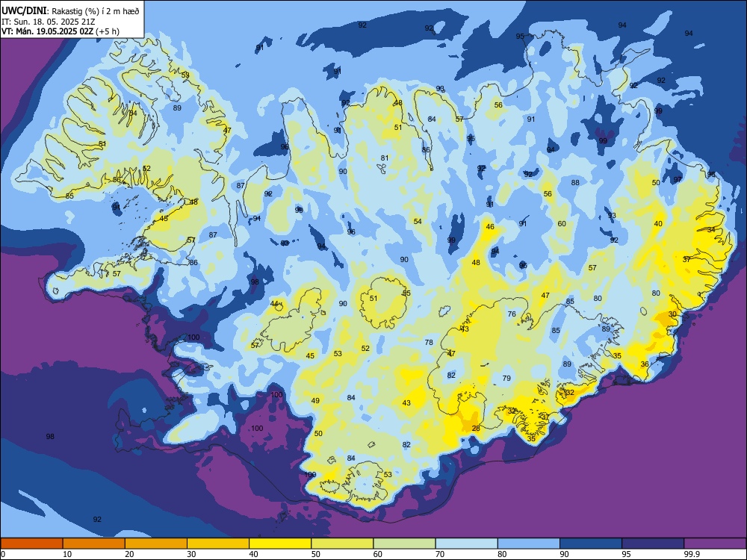Click the map value "79"
This screenshot has width=747, height=560.
point(506,378)
